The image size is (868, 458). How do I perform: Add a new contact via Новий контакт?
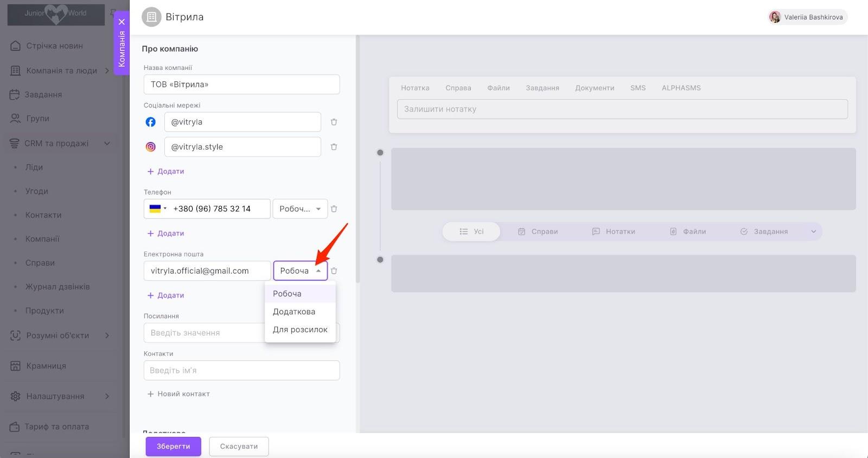[x=178, y=394]
